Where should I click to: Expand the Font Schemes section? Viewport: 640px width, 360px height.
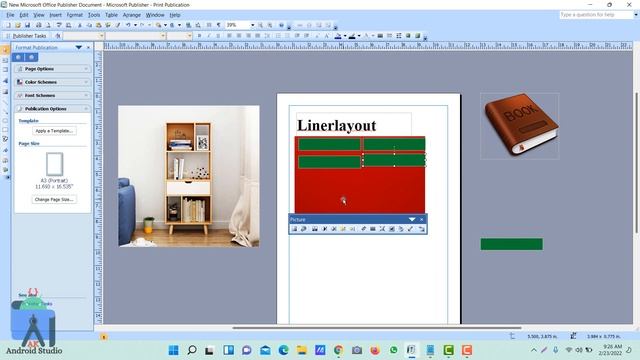coord(52,96)
